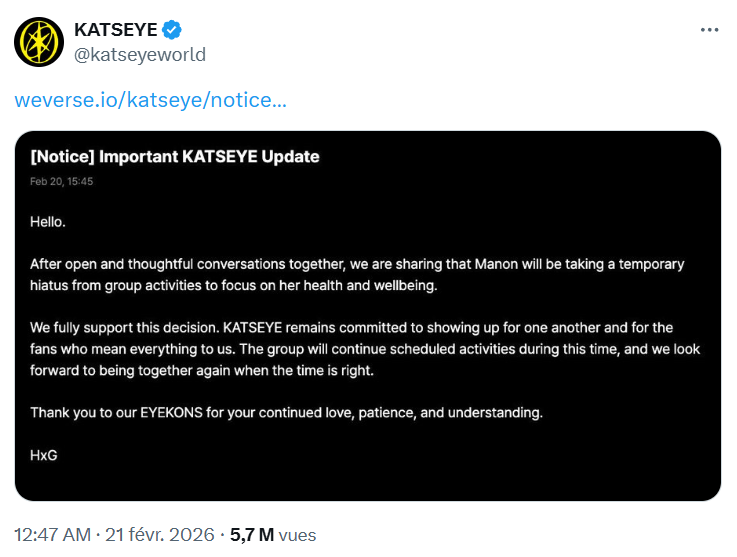737x557 pixels.
Task: Open the tweet's three-dot more menu
Action: click(709, 30)
